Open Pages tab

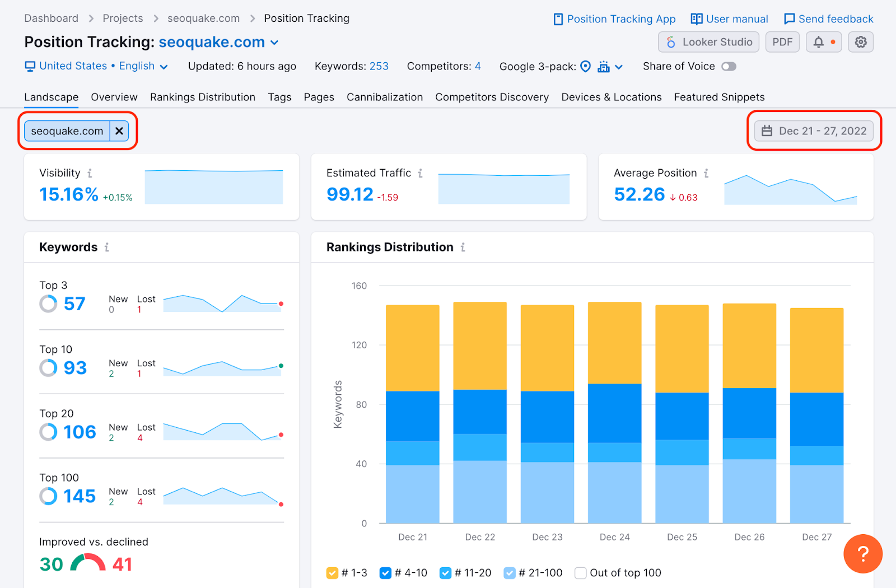pos(319,97)
